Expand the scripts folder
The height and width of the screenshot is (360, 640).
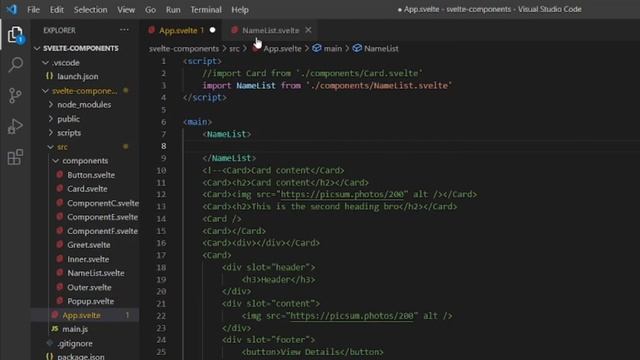click(x=69, y=133)
